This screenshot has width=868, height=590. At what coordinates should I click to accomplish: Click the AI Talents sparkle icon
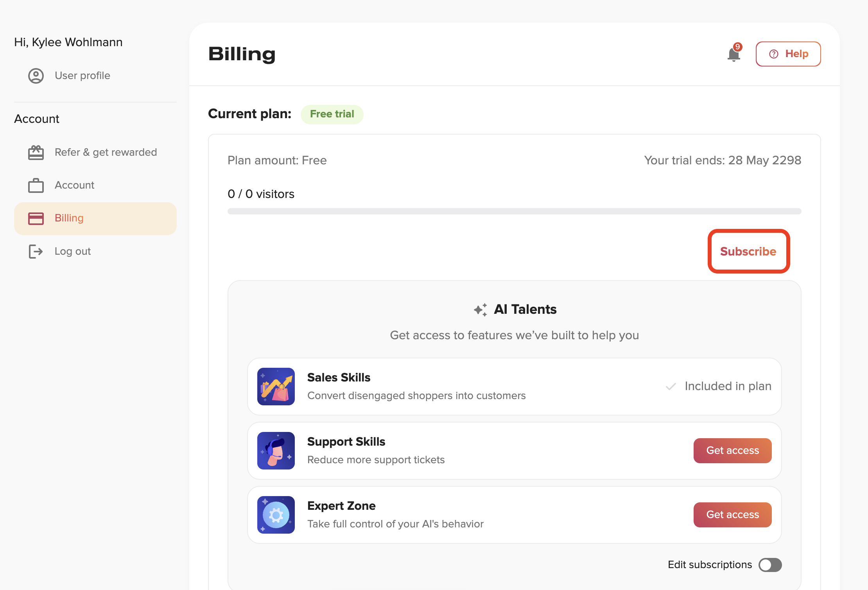[481, 310]
